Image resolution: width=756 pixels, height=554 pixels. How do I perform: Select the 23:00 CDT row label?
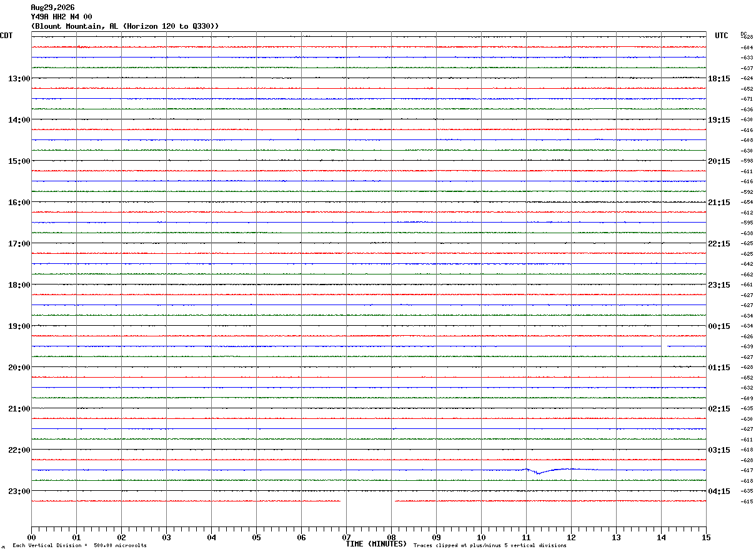pos(19,491)
